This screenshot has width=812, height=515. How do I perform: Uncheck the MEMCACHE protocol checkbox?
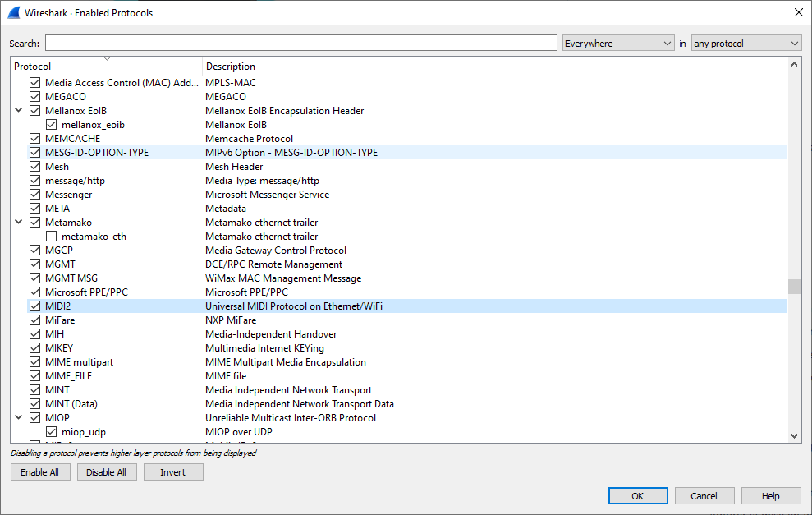tap(34, 139)
